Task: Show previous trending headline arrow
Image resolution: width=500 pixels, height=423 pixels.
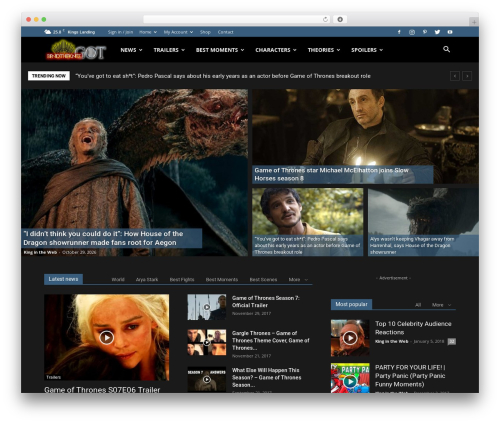Action: click(x=455, y=76)
